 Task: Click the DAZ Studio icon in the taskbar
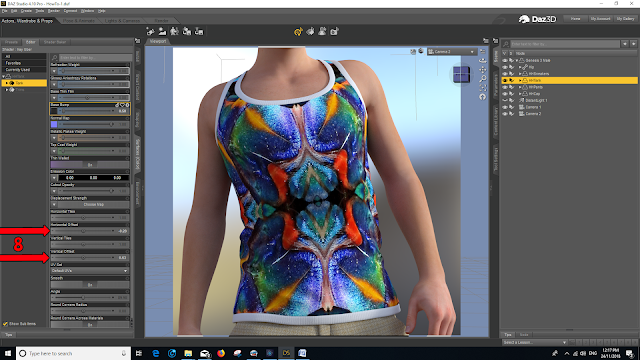286,353
